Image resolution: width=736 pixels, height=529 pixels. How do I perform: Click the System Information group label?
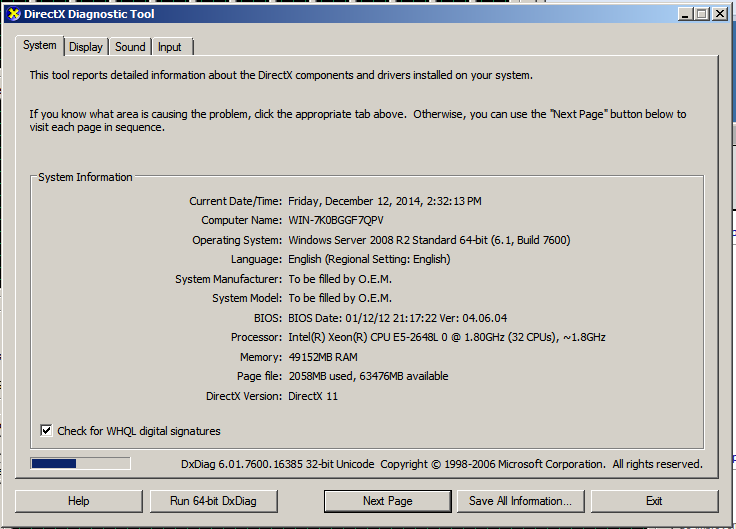85,177
